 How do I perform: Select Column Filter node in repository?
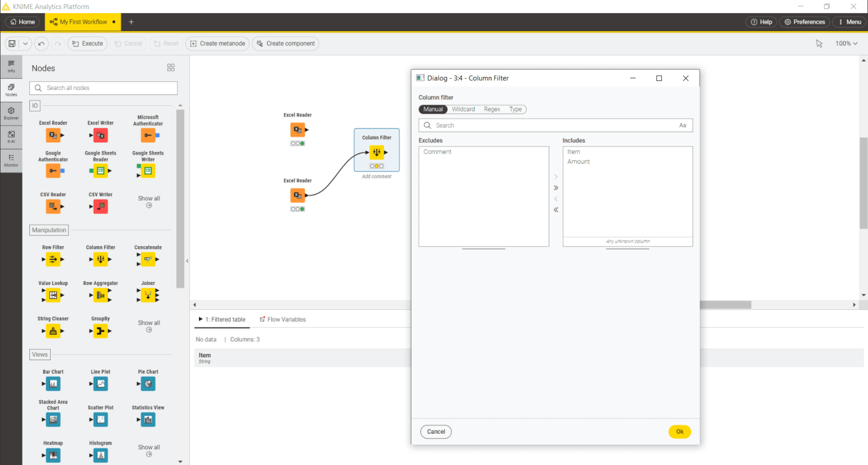click(x=101, y=259)
